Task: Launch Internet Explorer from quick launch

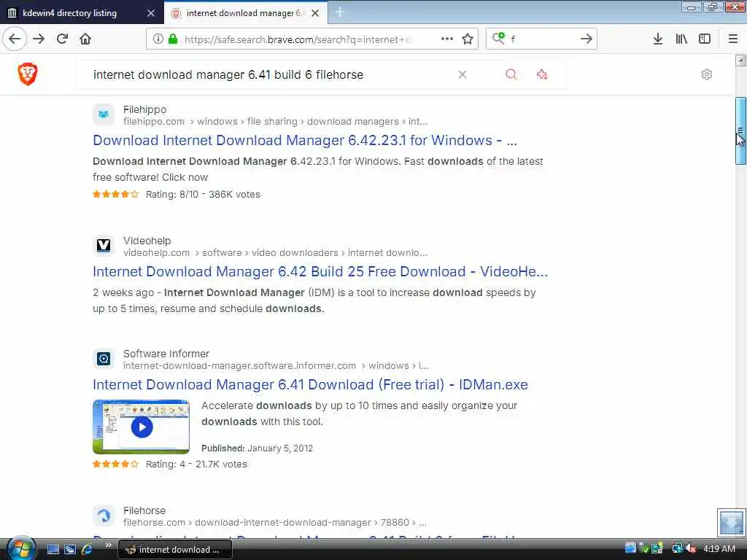Action: (87, 550)
